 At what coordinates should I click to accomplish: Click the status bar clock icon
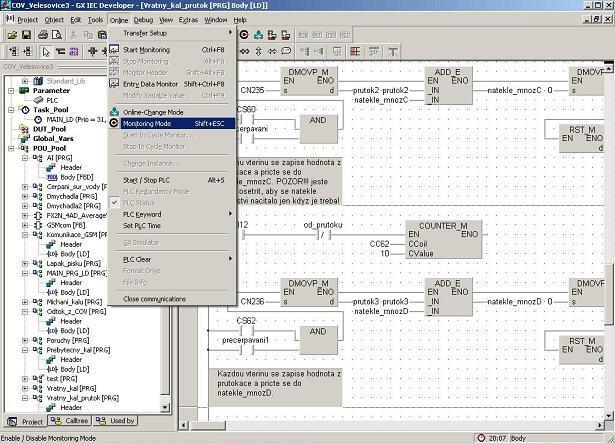point(481,438)
